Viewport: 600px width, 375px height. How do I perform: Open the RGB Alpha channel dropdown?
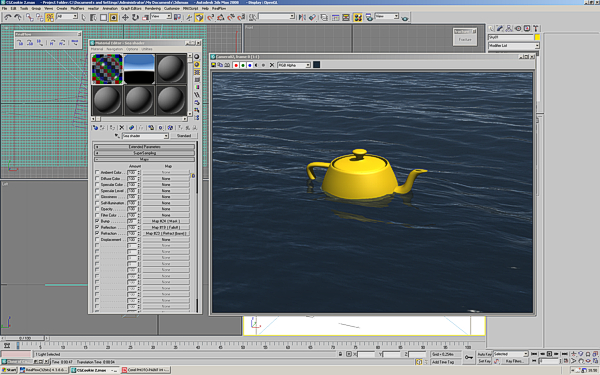coord(294,65)
